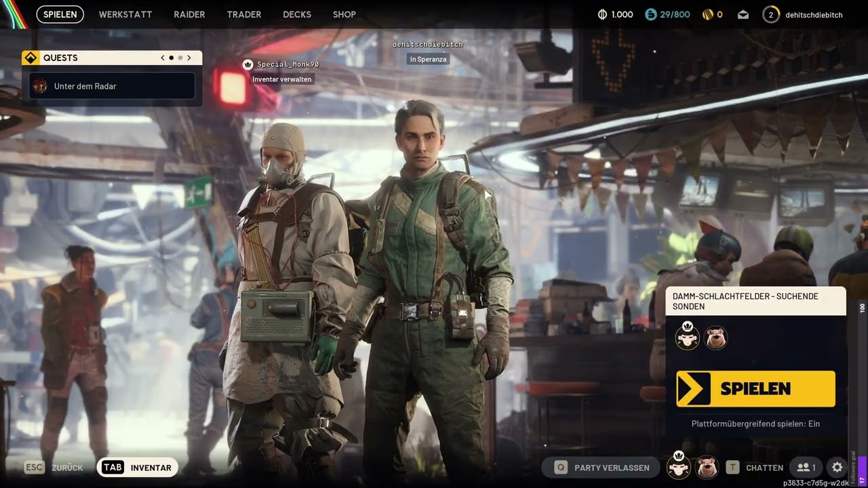Switch to the WERKSTATT tab
This screenshot has width=868, height=488.
tap(125, 14)
